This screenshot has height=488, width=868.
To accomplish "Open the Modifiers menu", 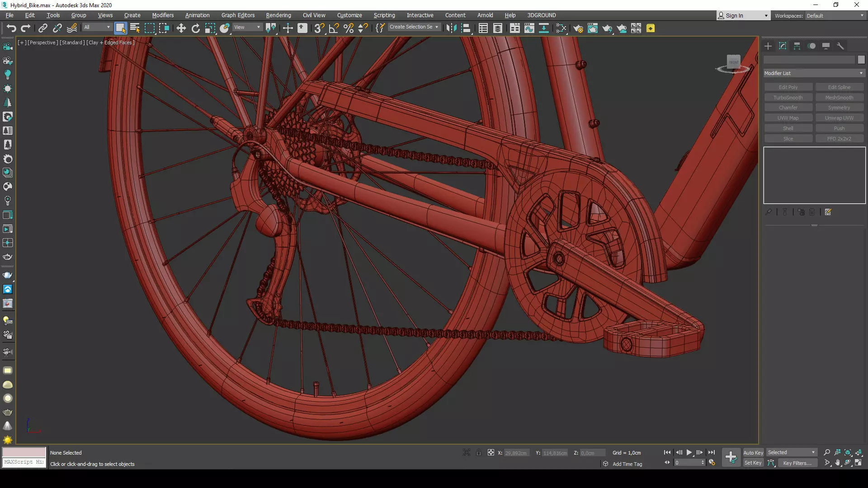I will pyautogui.click(x=163, y=15).
